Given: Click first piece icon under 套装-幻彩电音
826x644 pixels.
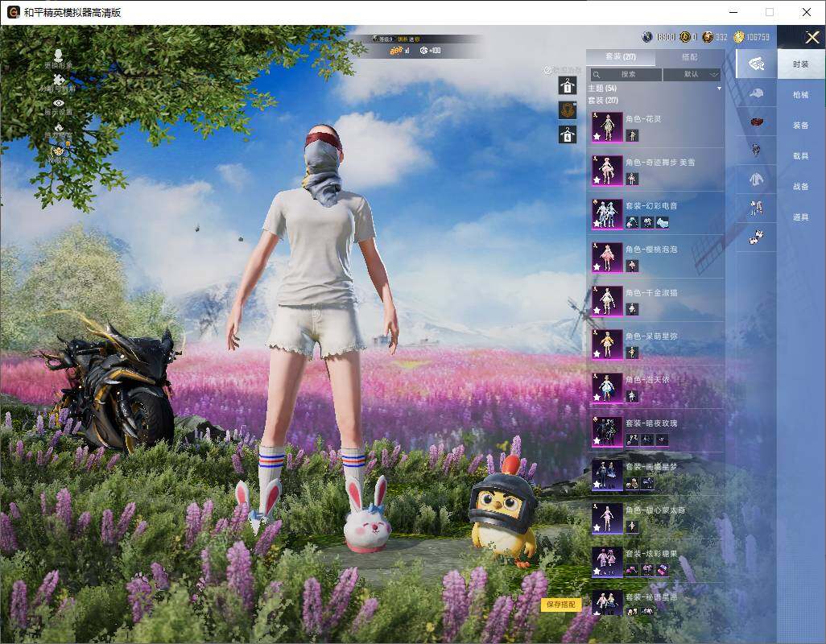Looking at the screenshot, I should 632,223.
